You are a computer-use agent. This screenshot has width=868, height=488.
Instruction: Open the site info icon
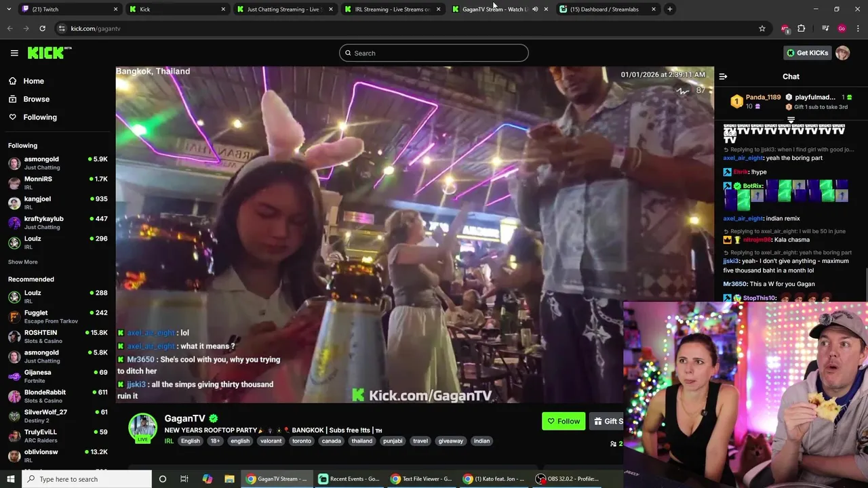click(62, 28)
